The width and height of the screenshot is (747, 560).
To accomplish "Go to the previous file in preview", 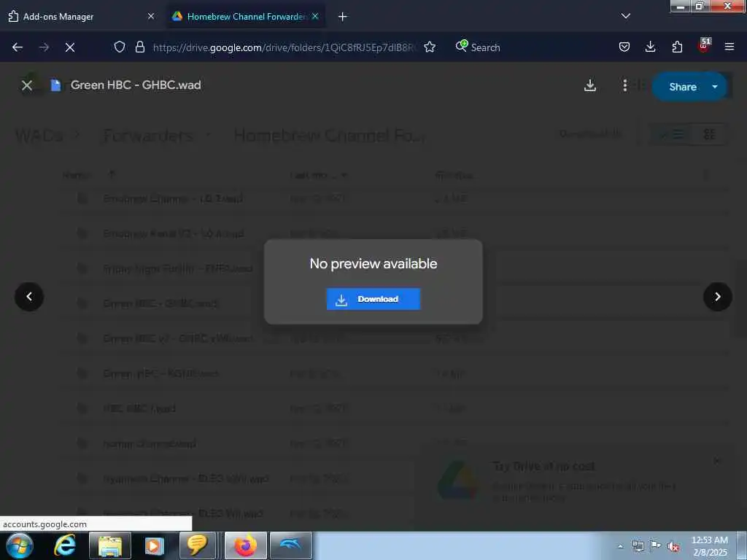I will [29, 297].
